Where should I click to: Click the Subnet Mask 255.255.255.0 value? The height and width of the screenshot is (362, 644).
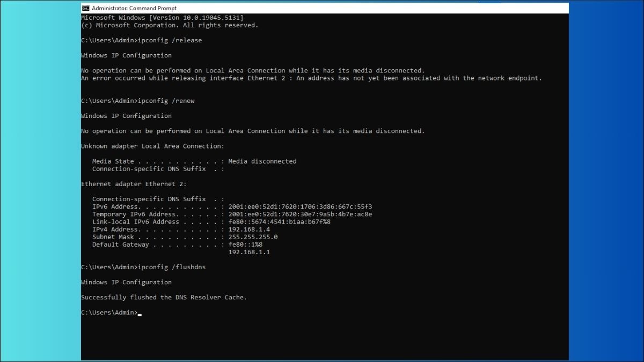253,237
